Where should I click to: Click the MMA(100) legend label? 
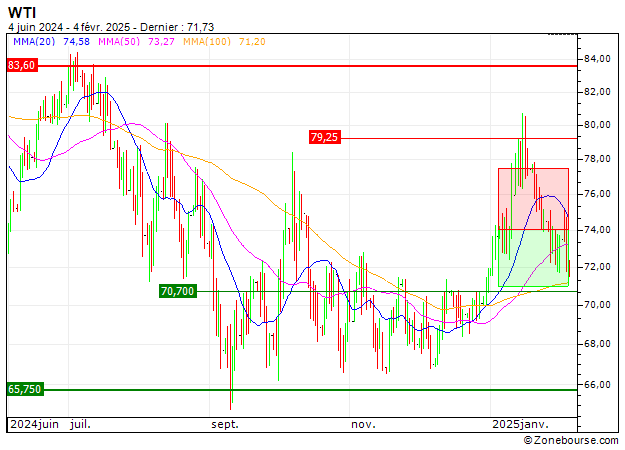[x=207, y=41]
